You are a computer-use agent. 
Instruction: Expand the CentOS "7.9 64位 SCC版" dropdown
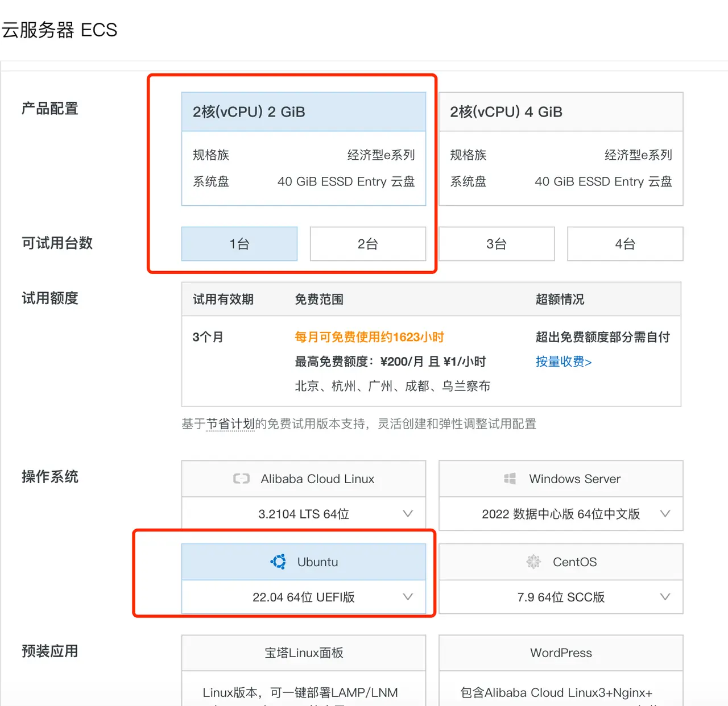coord(665,597)
